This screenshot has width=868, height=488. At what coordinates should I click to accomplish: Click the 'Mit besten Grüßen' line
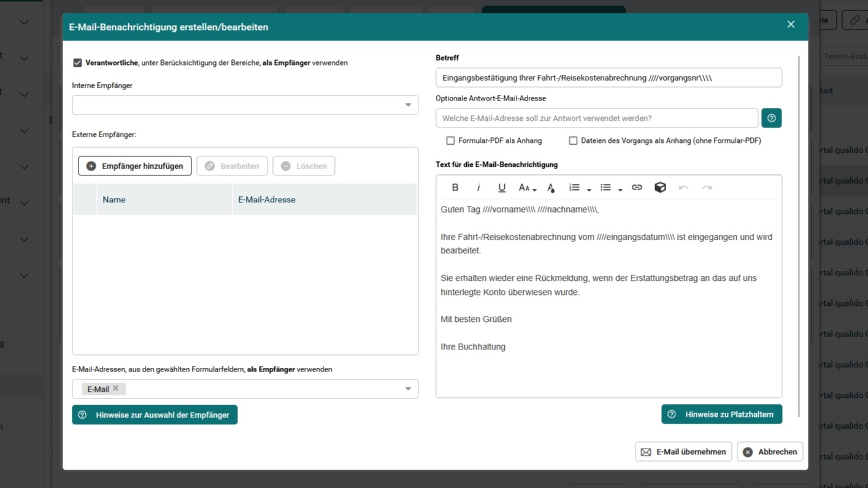tap(476, 319)
